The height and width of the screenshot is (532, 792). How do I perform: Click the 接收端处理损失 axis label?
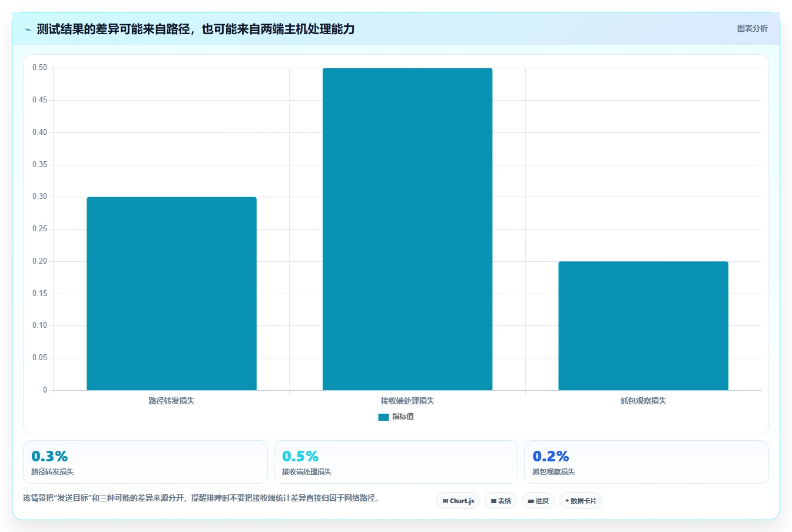coord(407,401)
